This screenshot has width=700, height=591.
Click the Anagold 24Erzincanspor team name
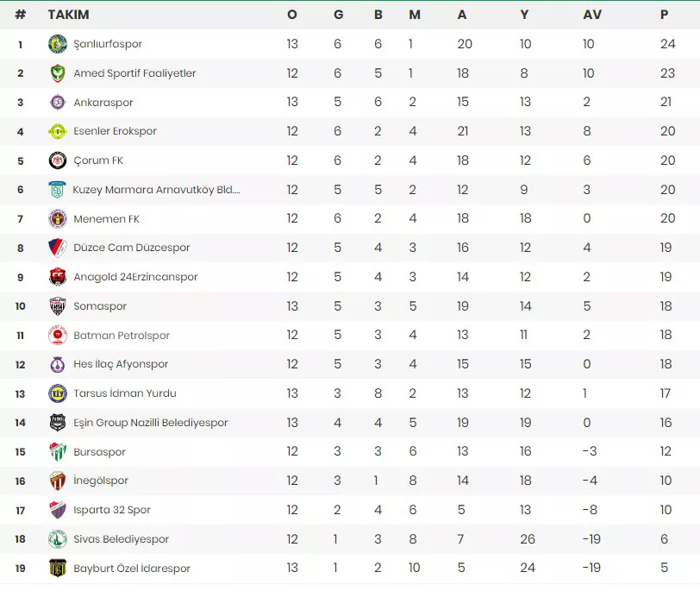(135, 277)
